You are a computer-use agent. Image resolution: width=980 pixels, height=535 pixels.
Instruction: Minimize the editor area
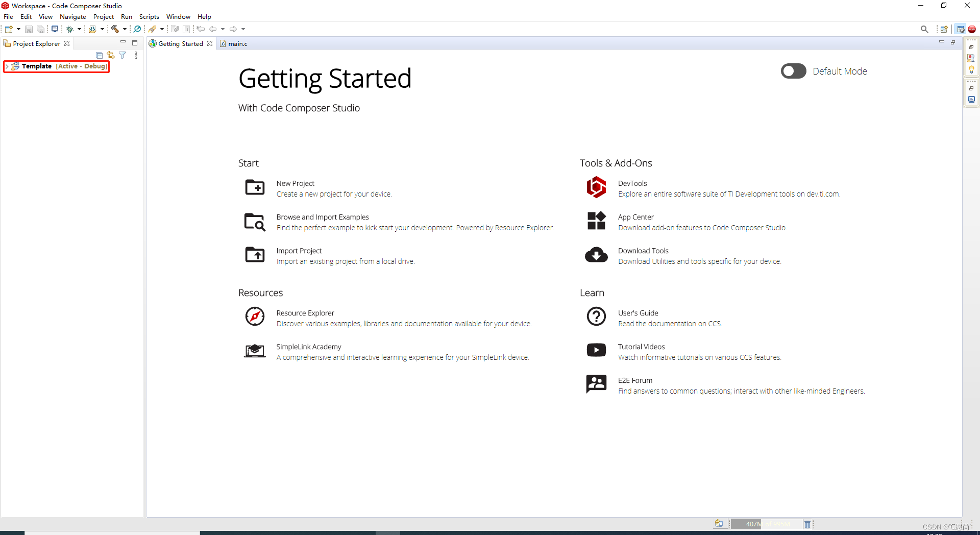point(941,42)
